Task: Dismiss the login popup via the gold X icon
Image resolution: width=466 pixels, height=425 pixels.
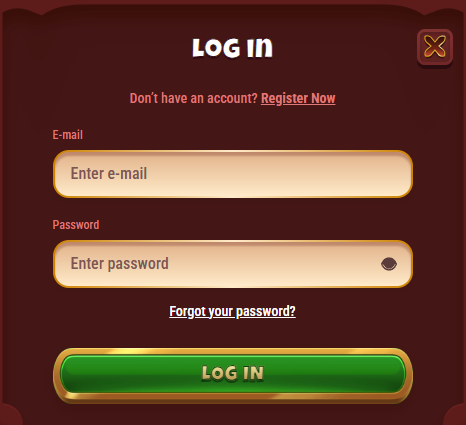Action: pyautogui.click(x=435, y=46)
